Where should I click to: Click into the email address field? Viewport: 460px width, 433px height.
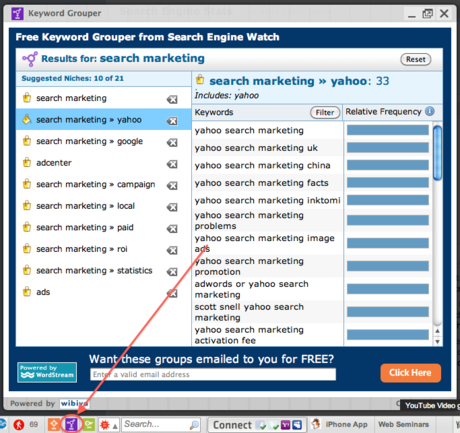click(x=213, y=374)
